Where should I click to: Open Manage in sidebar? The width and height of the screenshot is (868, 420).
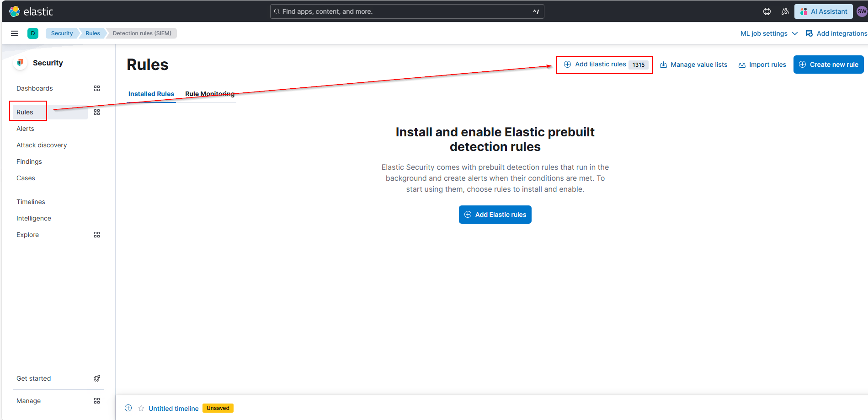pos(28,401)
